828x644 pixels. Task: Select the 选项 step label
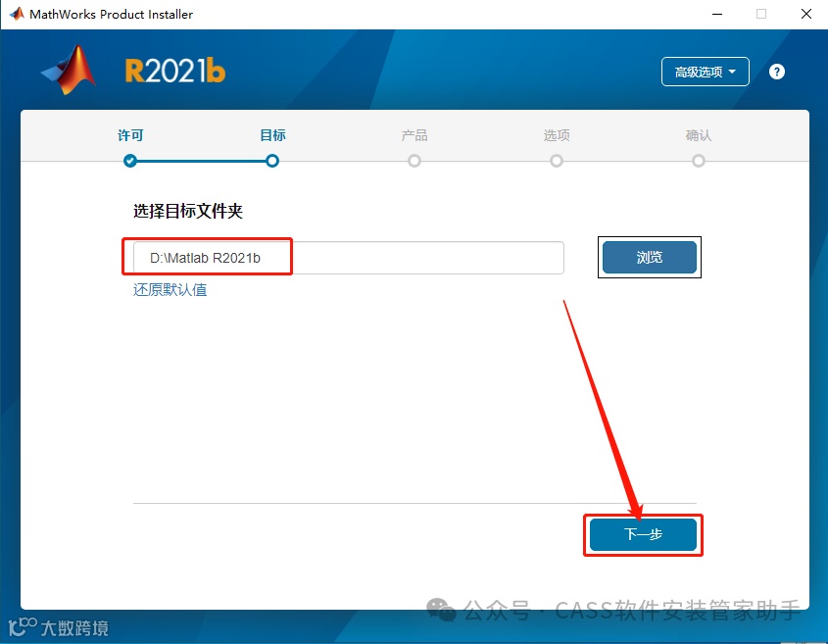(557, 135)
